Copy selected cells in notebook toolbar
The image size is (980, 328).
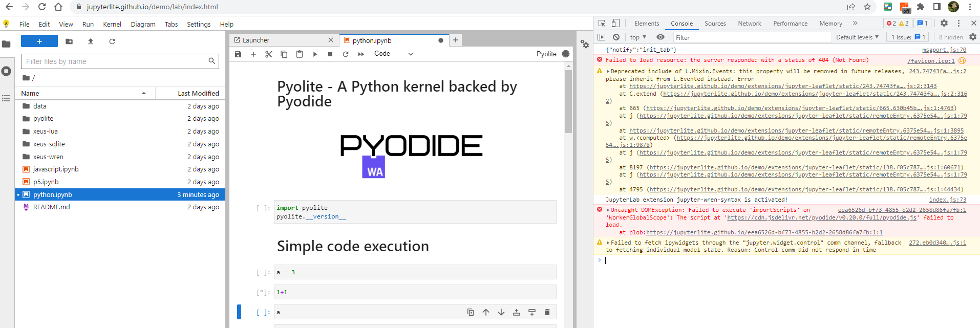click(284, 54)
